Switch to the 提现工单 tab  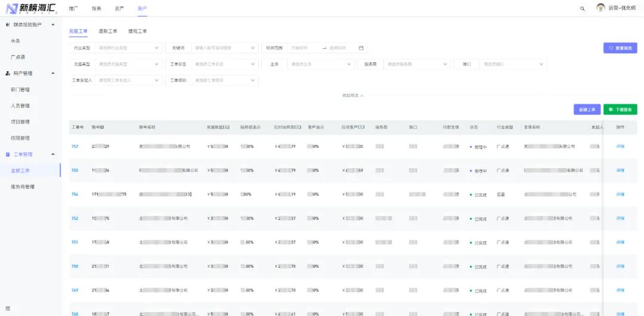pyautogui.click(x=137, y=31)
